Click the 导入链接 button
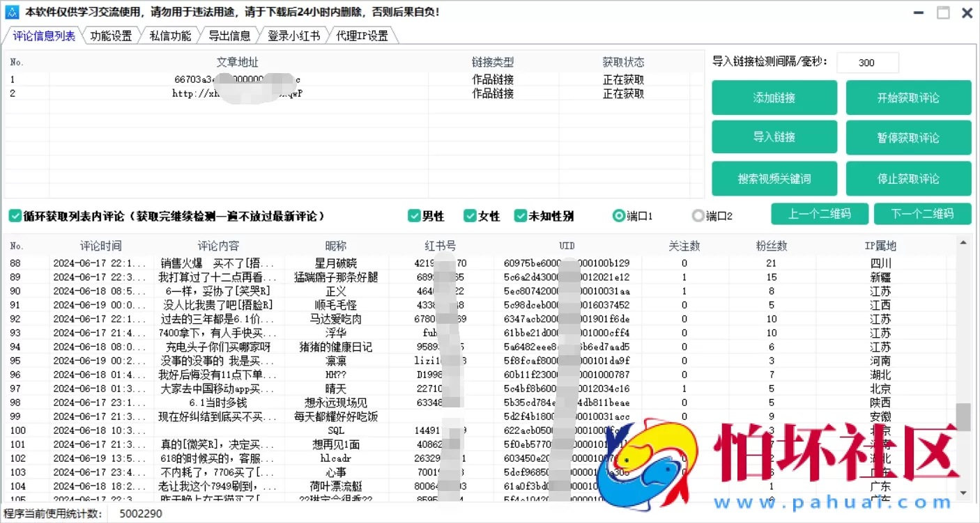980x523 pixels. pyautogui.click(x=774, y=138)
